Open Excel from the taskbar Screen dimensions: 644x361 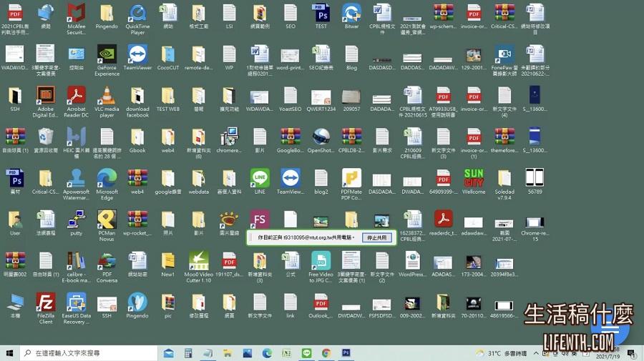click(x=287, y=353)
